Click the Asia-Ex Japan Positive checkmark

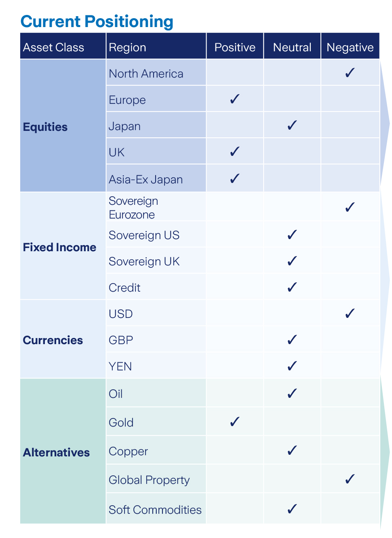[235, 179]
